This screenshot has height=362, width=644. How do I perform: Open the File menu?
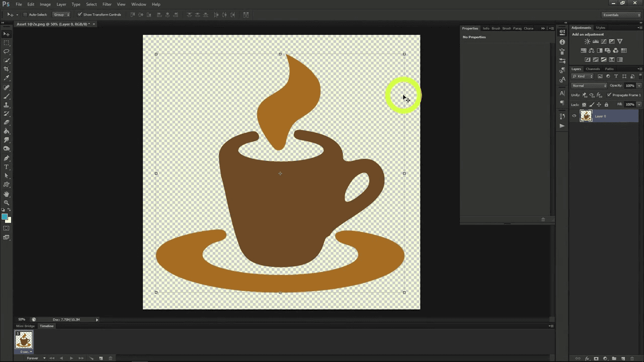(x=19, y=4)
